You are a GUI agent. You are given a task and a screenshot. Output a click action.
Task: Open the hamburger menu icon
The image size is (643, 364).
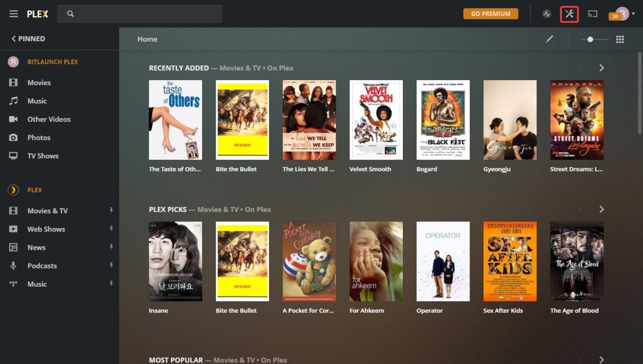(14, 14)
